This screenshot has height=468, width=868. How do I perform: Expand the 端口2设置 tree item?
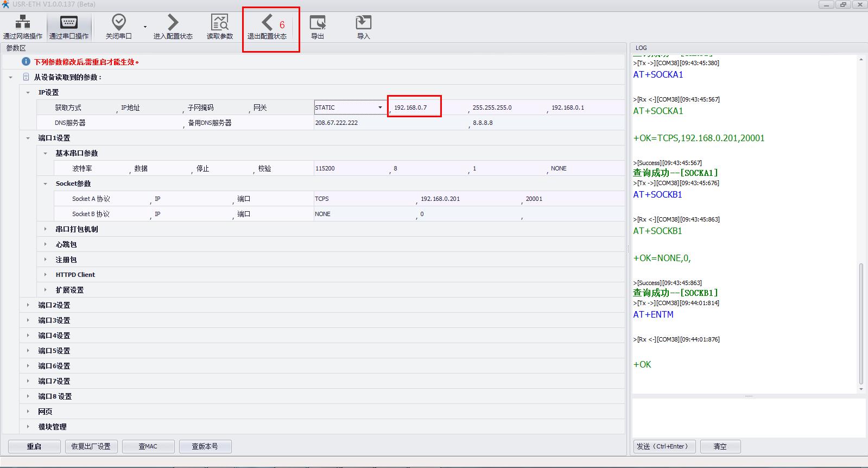click(x=28, y=305)
